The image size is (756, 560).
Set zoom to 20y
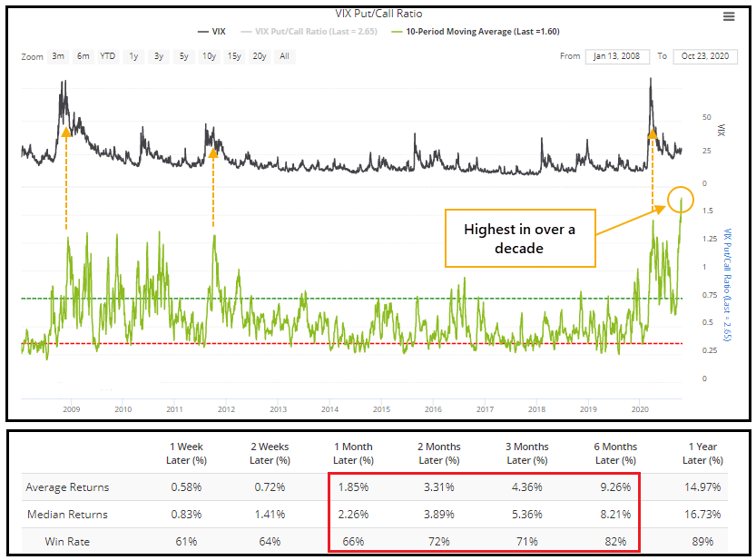coord(260,56)
